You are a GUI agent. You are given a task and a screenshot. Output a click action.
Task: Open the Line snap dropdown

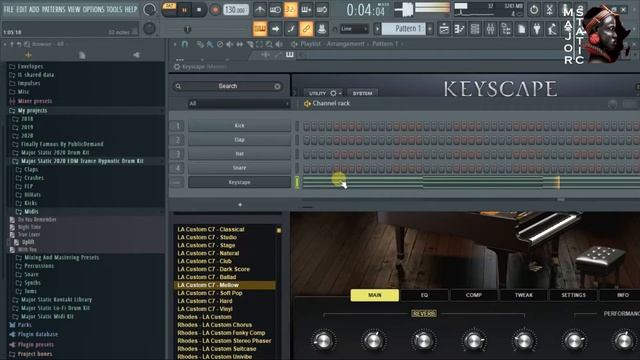coord(354,29)
